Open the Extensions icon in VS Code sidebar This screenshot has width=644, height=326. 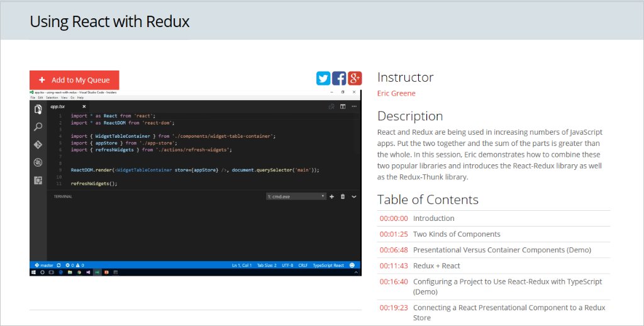[38, 180]
